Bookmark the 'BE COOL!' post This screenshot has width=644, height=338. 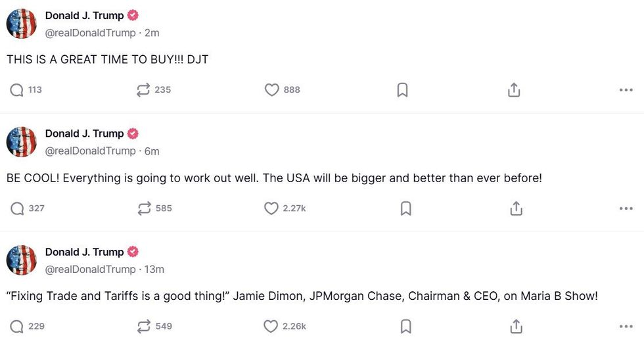point(405,208)
